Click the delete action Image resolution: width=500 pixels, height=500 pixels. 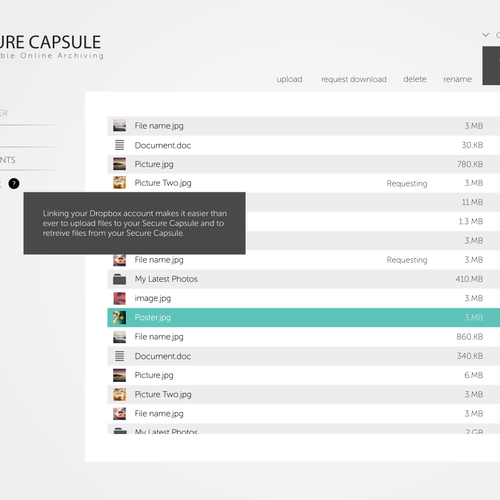(x=415, y=79)
